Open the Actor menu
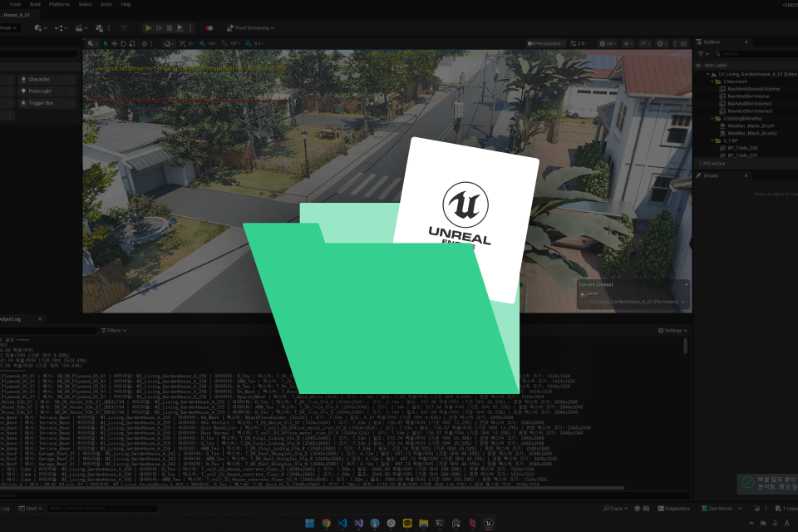 [106, 4]
